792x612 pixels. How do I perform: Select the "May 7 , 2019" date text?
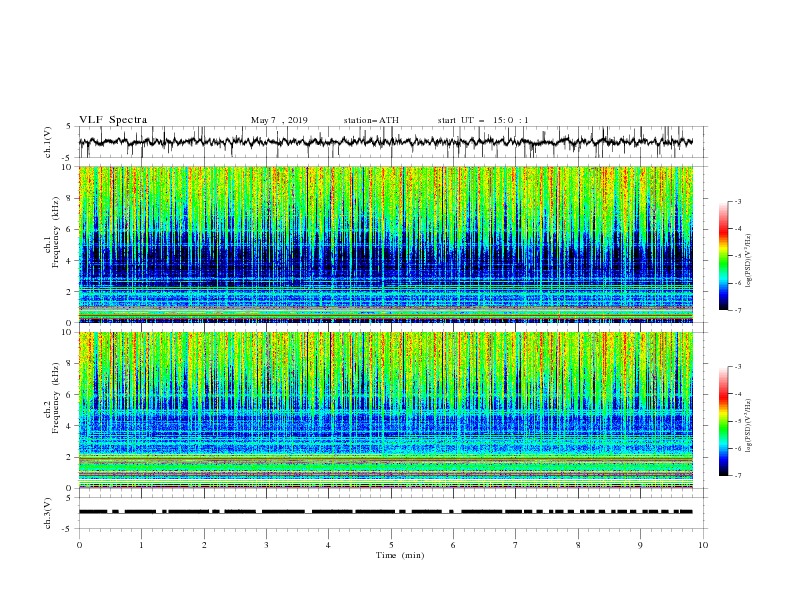(279, 120)
